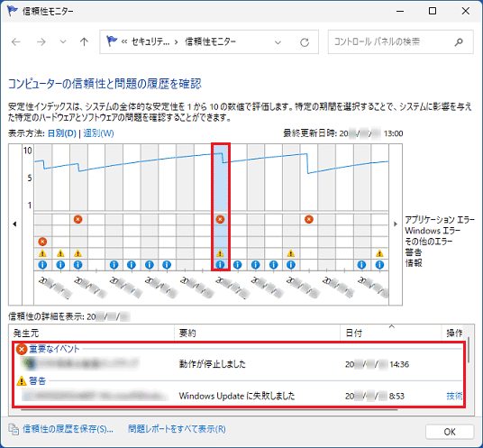Click the yellow warning icon beside 警告
This screenshot has width=483, height=448.
22,381
